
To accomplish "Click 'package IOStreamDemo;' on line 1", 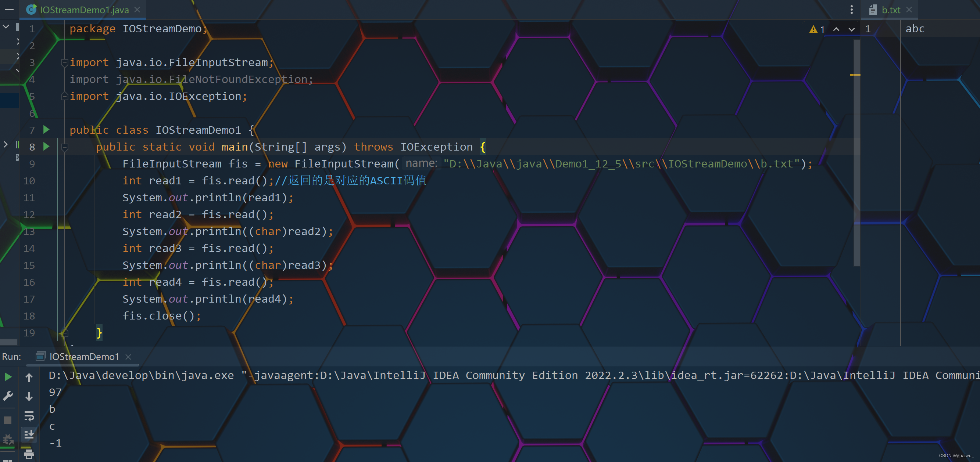I will (139, 29).
